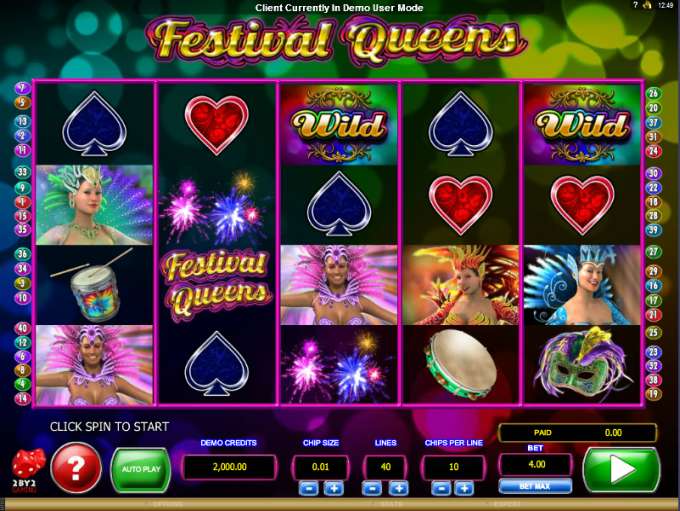The width and height of the screenshot is (680, 511).
Task: Increase chip size with plus button
Action: (333, 488)
